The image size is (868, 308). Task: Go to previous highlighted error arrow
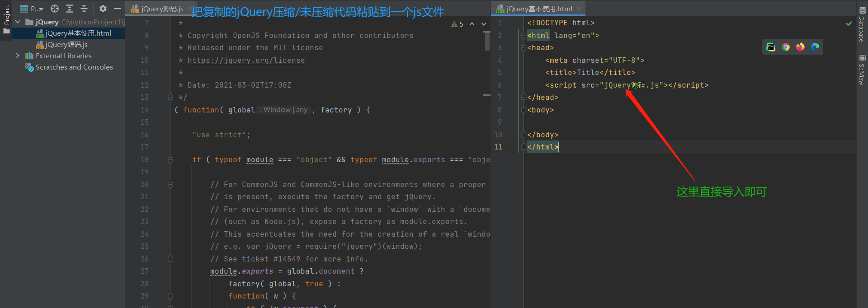coord(472,24)
